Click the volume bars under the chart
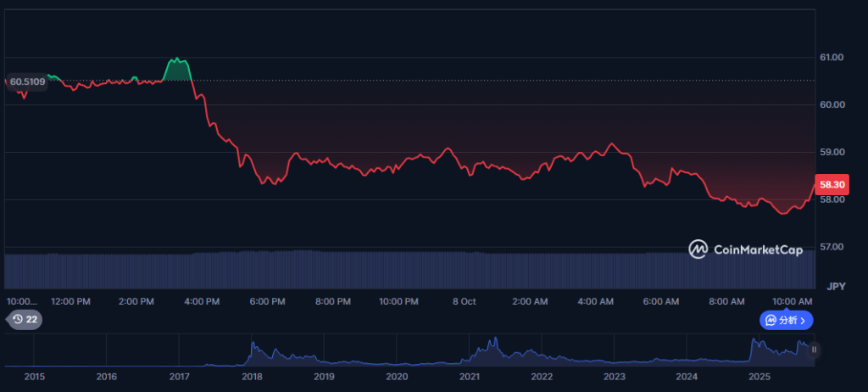This screenshot has width=868, height=392. point(407,270)
